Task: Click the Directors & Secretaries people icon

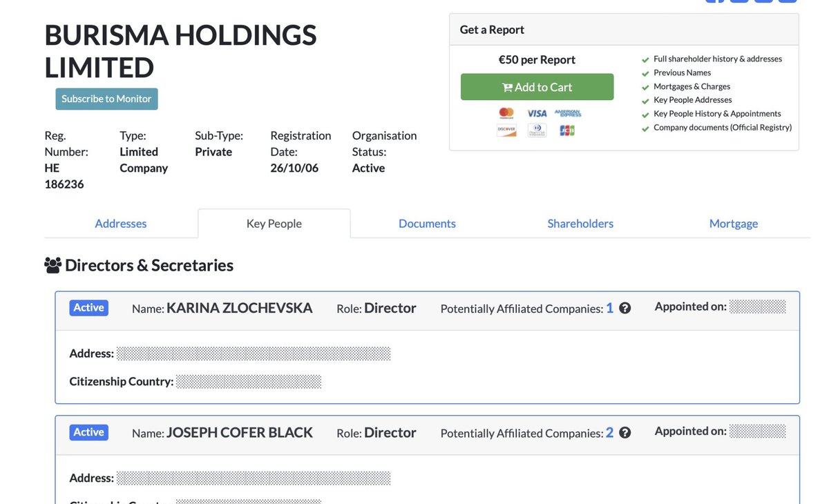Action: (53, 265)
